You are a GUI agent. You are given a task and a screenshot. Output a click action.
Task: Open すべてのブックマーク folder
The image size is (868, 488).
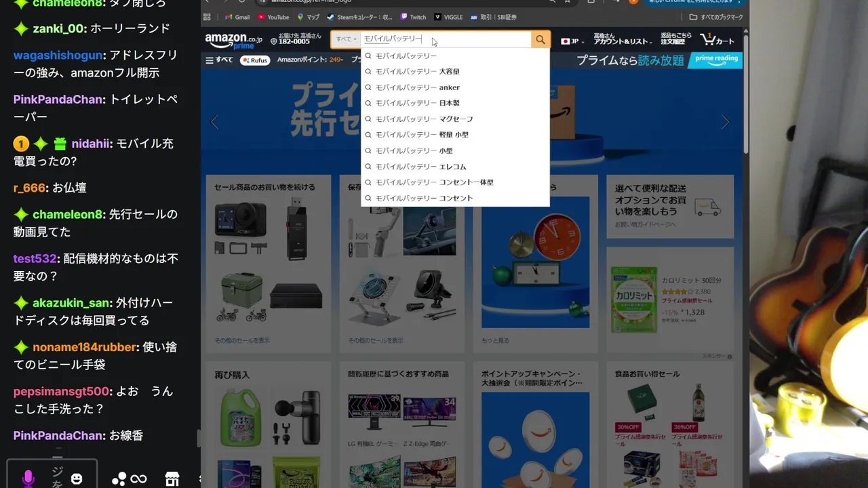(716, 17)
